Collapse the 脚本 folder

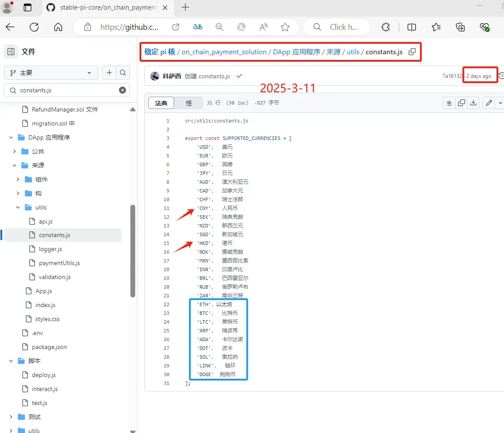click(x=11, y=361)
